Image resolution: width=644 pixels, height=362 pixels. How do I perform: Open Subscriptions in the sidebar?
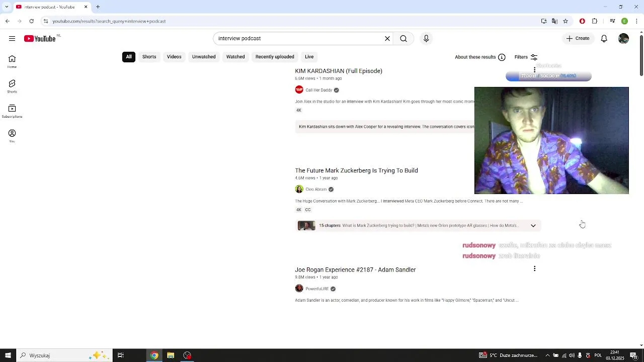[x=12, y=111]
